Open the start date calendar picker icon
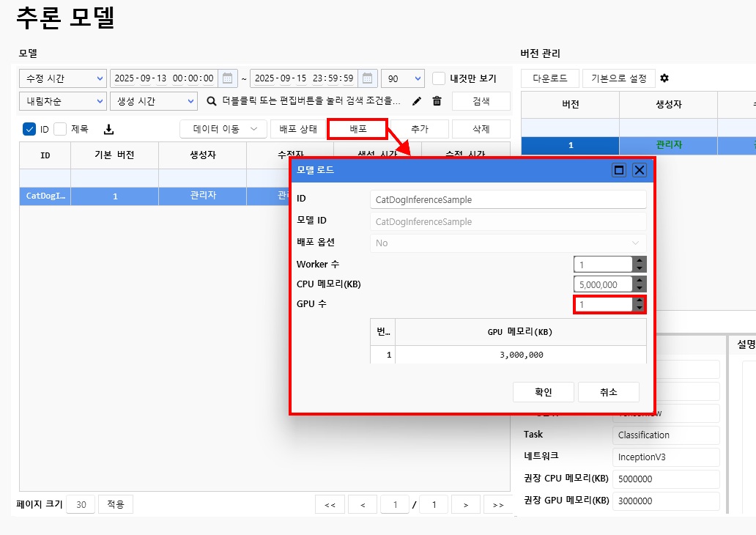The image size is (756, 535). (x=227, y=78)
